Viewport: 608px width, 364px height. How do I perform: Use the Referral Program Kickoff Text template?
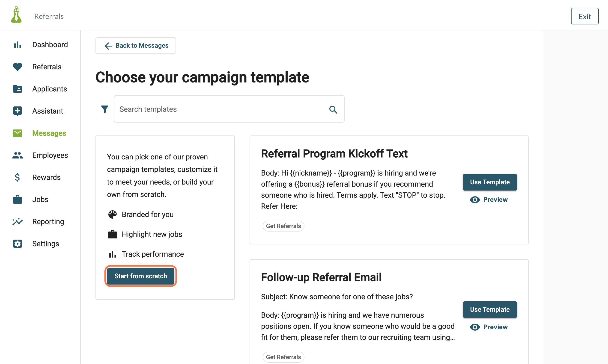490,182
